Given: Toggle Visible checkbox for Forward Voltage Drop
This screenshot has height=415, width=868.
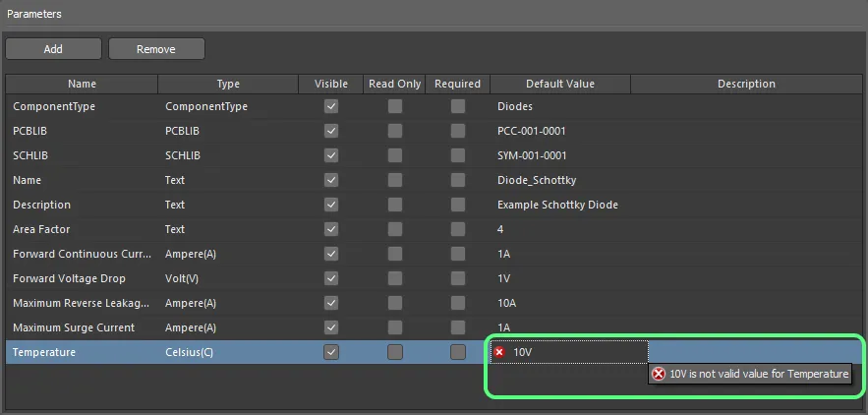Looking at the screenshot, I should pos(331,278).
